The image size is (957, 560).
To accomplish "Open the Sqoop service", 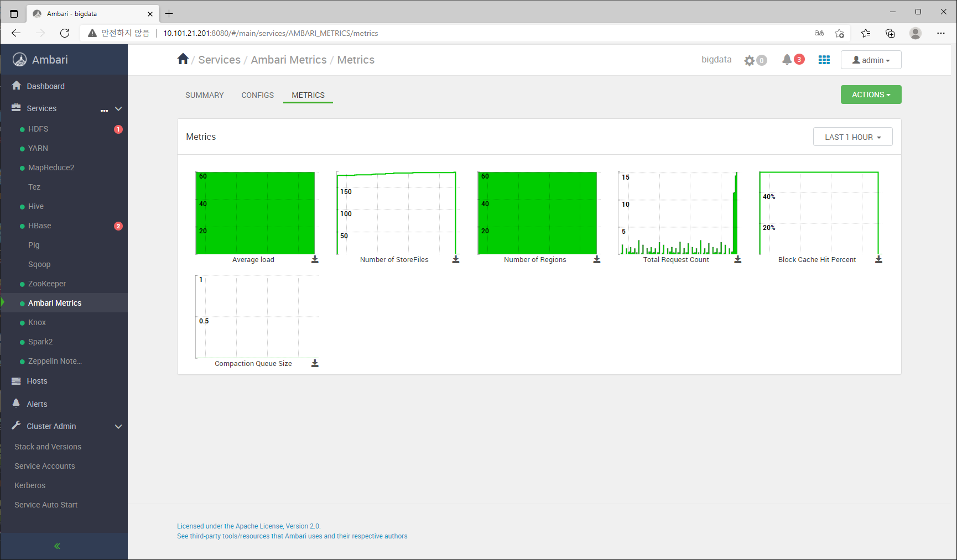I will [39, 264].
